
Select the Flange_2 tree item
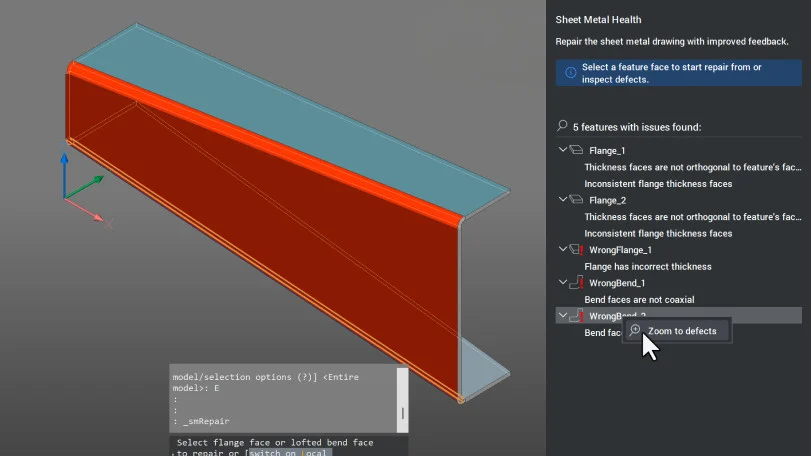[607, 200]
